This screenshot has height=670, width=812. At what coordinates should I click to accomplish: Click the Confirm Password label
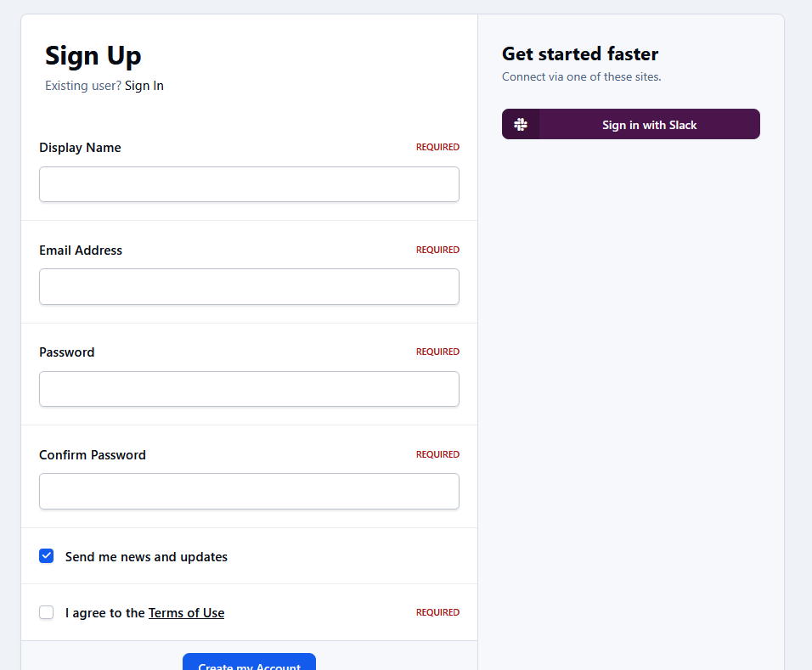click(x=93, y=454)
